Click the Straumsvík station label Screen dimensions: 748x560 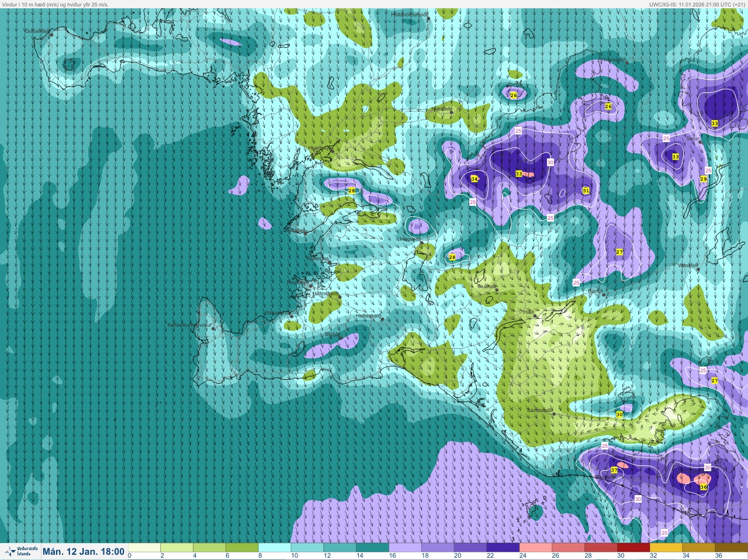pos(277,313)
